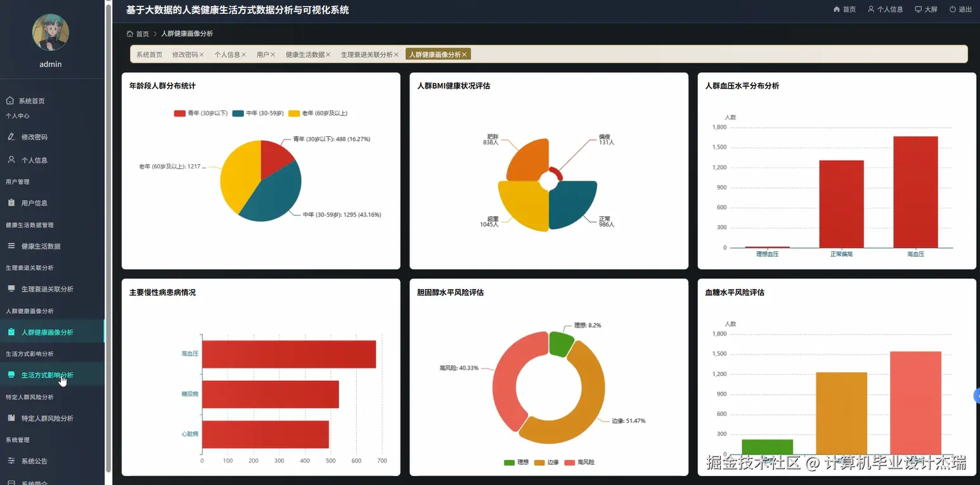Toggle the 理想 legend in cholesterol chart
Viewport: 980px width, 485px height.
point(516,462)
